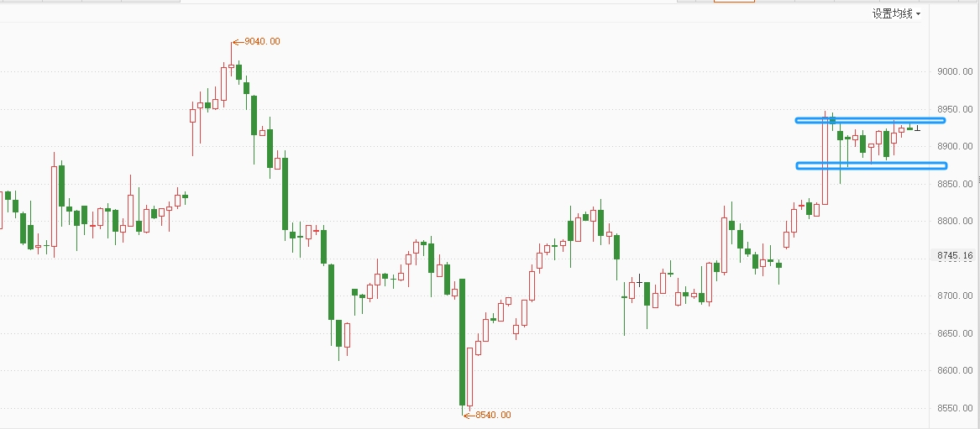Select tall red candle crossing both blue lines
Screen dimensions: 980x429
pos(825,160)
